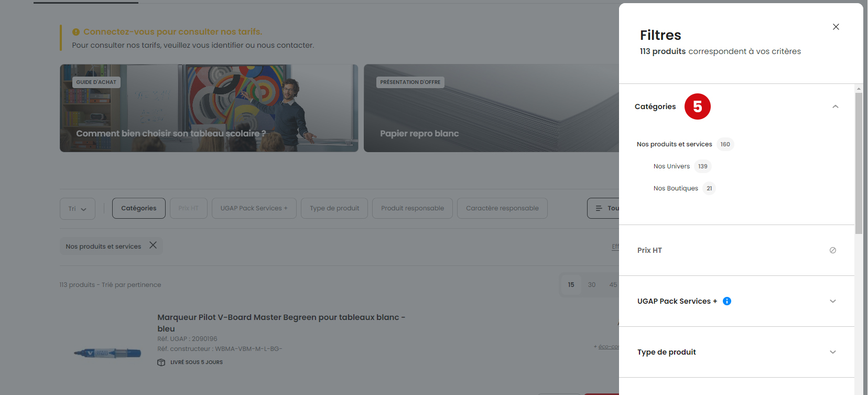The width and height of the screenshot is (868, 395).
Task: Open the Tri sort dropdown
Action: tap(78, 208)
